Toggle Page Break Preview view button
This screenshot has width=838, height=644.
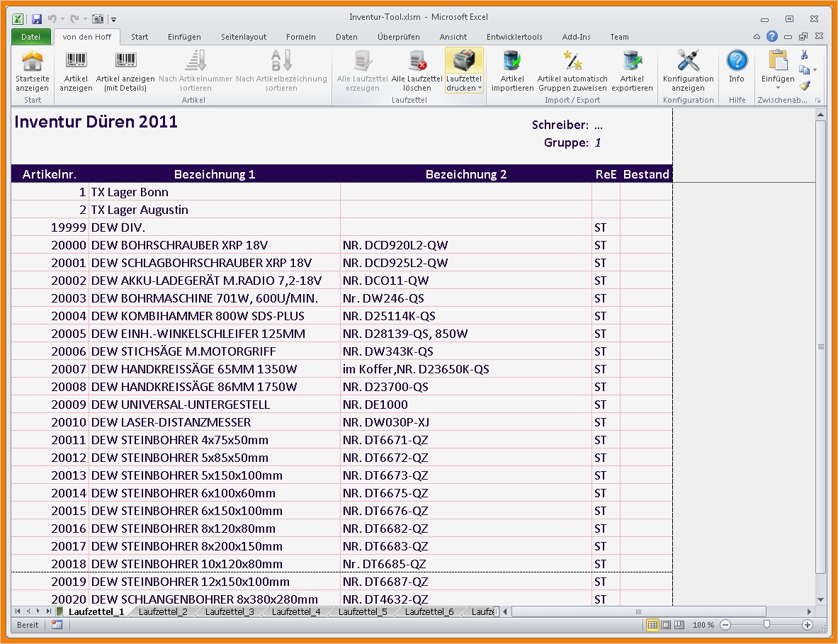click(x=679, y=625)
